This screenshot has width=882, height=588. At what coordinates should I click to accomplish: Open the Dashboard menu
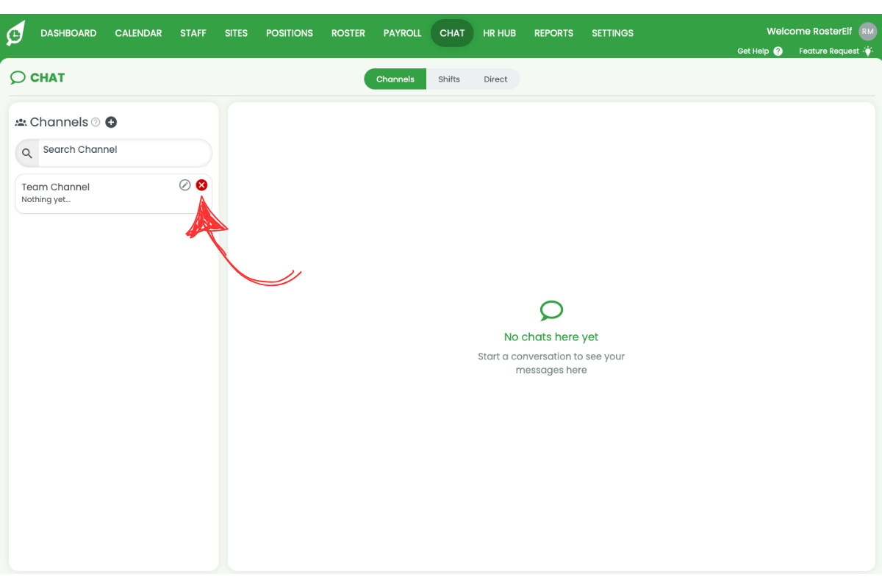(x=68, y=33)
